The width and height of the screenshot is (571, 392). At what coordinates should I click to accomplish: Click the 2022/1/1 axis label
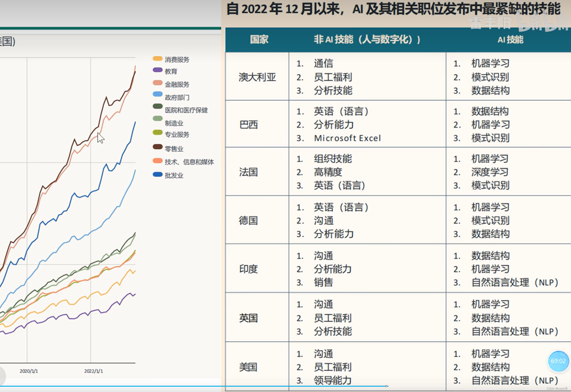[93, 371]
